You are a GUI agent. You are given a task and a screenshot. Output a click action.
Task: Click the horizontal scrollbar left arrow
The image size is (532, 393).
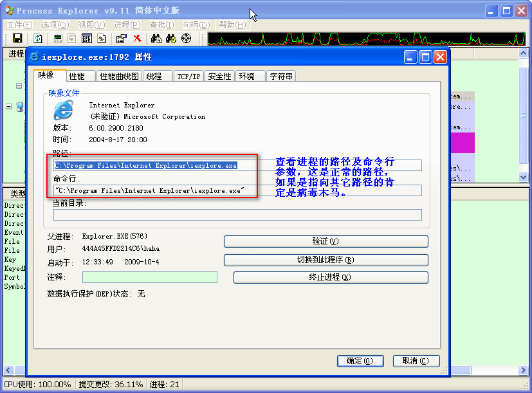tap(8, 370)
